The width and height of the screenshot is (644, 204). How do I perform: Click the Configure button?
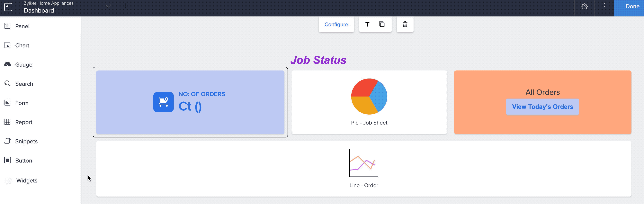pos(336,24)
